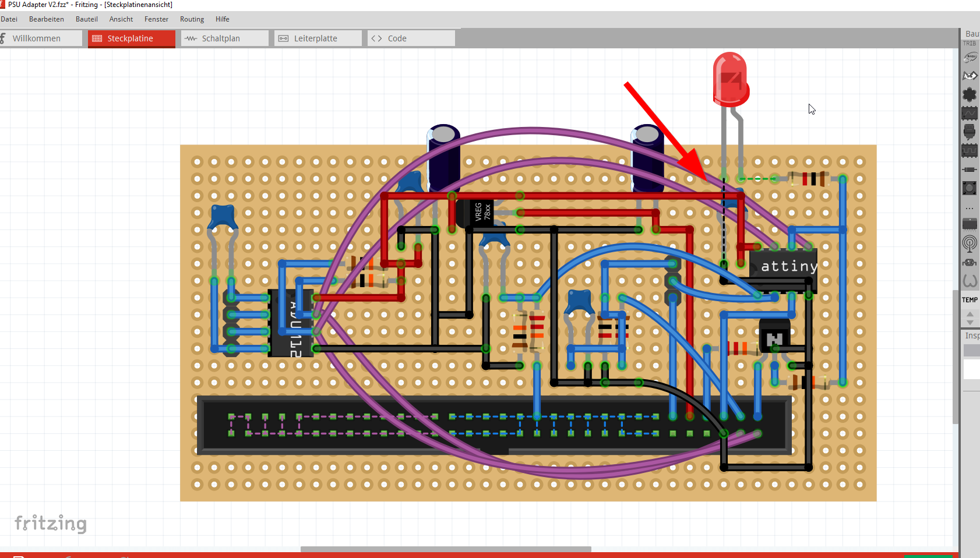
Task: Open the Routing menu
Action: (x=192, y=19)
